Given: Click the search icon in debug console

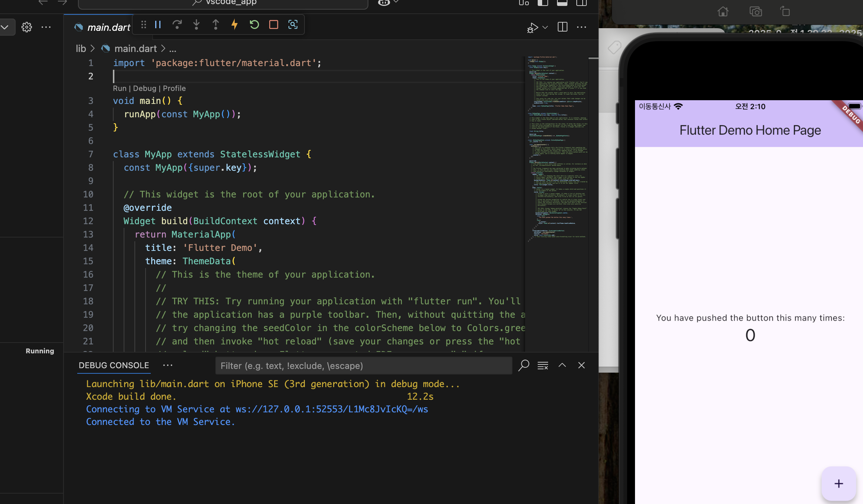Looking at the screenshot, I should [x=524, y=365].
